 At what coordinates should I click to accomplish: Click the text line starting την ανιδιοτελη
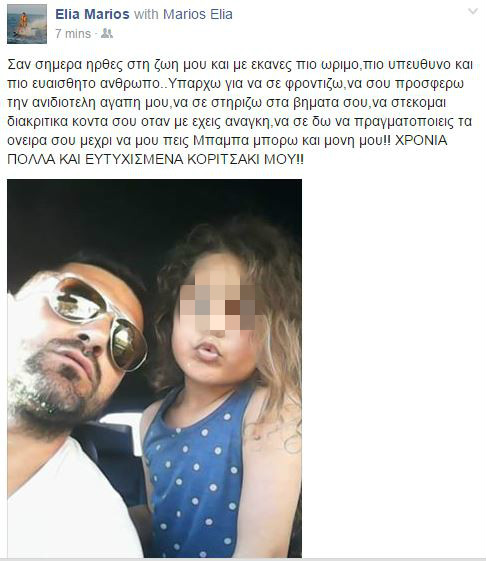click(x=227, y=103)
